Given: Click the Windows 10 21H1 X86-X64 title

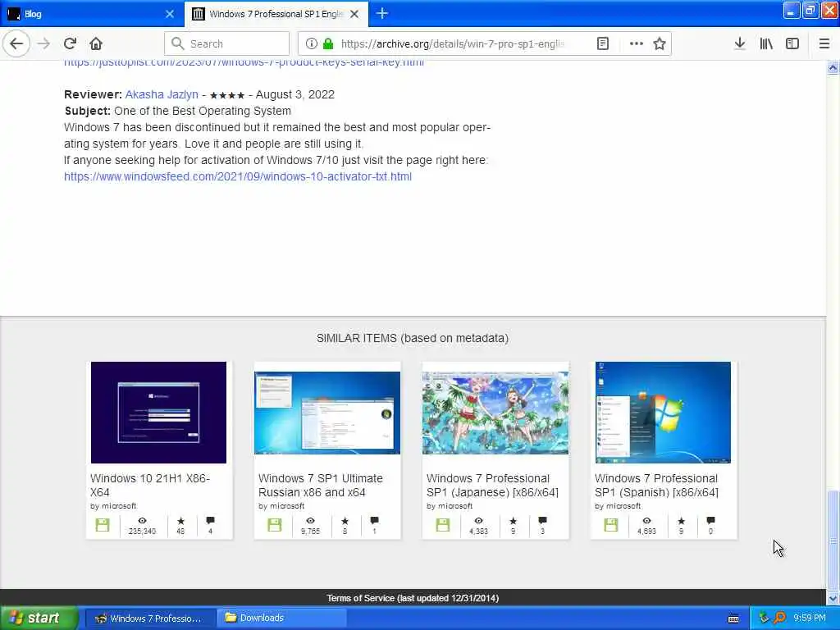Looking at the screenshot, I should [150, 486].
